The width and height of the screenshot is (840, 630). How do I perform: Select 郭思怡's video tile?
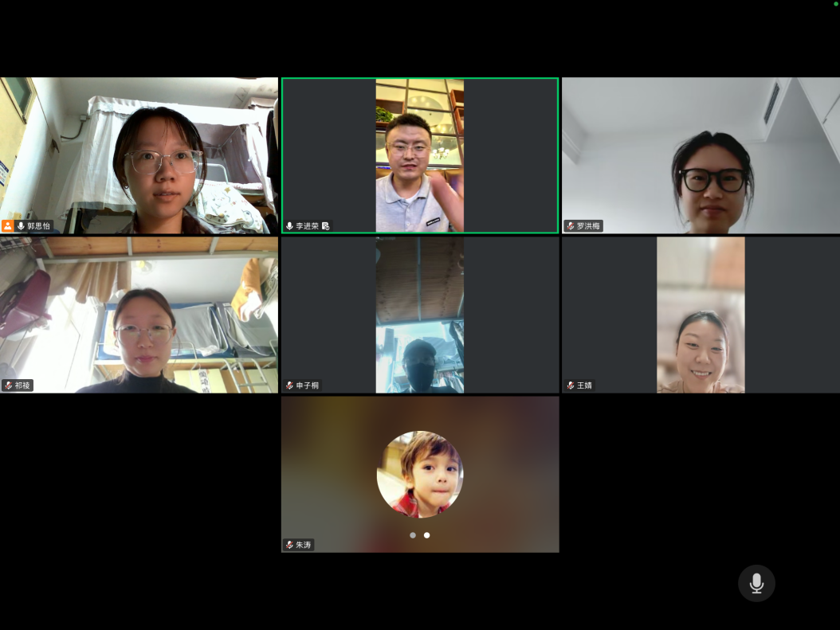[x=139, y=155]
